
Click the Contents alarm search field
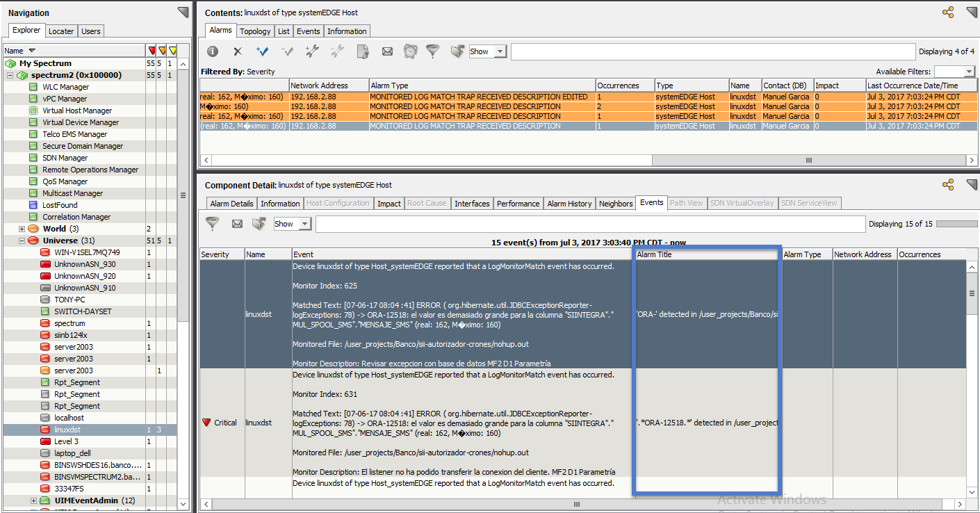(x=713, y=51)
